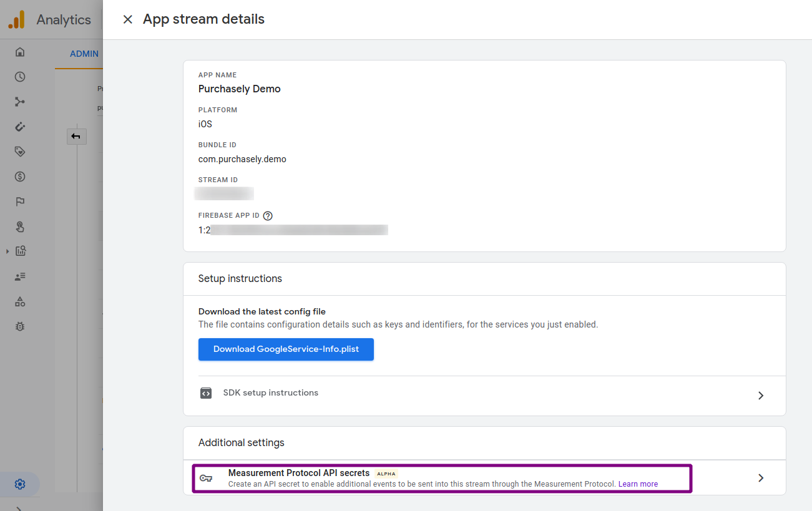
Task: Open the flag Conversions icon
Action: pyautogui.click(x=20, y=202)
